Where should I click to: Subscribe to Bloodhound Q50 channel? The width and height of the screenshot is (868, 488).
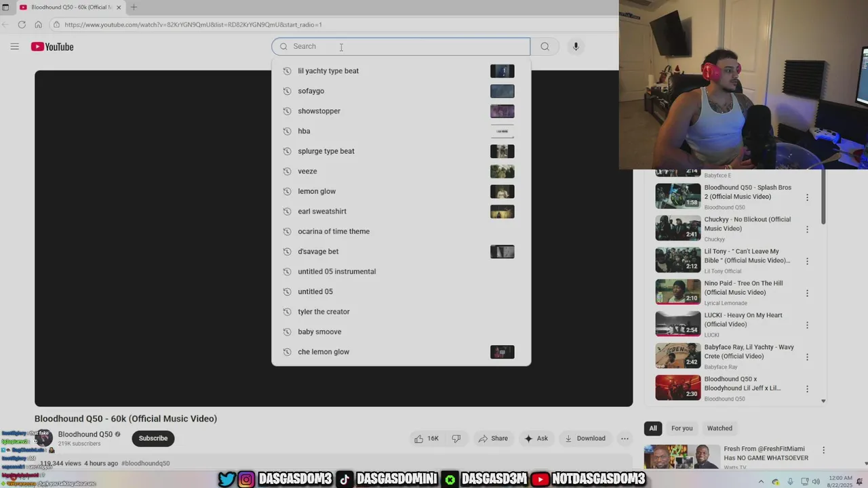[x=153, y=439]
